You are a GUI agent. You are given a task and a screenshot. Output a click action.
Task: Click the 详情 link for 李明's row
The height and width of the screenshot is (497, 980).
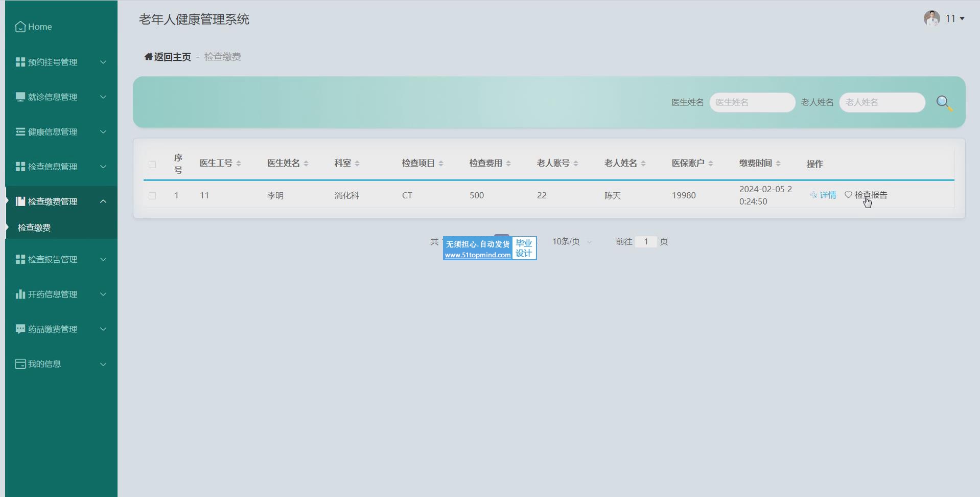(x=823, y=195)
